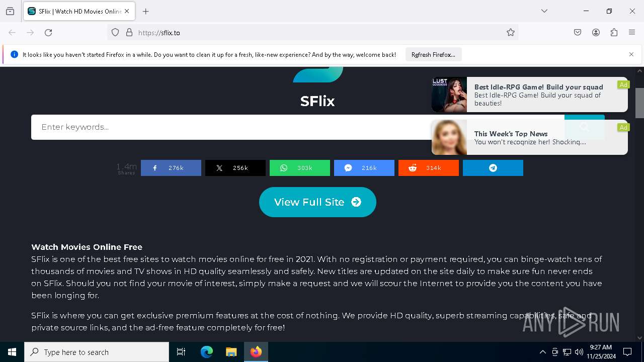Go forward to next page
Viewport: 644px width, 362px height.
point(30,32)
